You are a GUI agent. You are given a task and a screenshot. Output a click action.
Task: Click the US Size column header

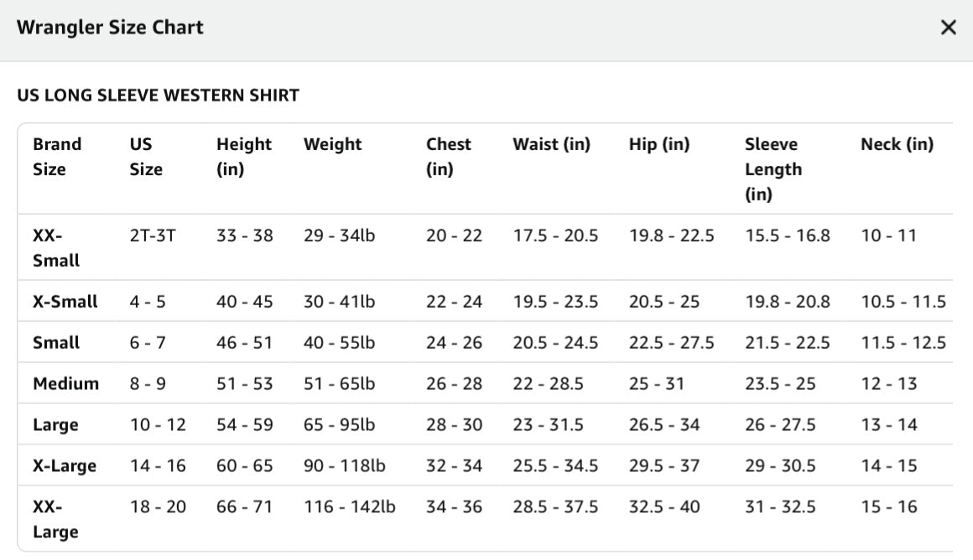(146, 156)
